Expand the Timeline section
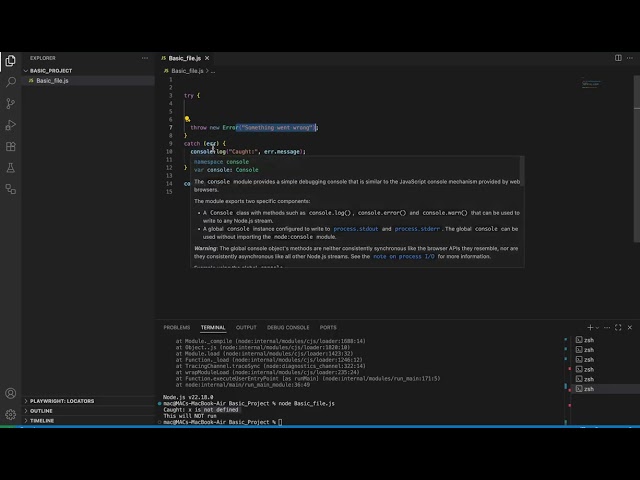 tap(42, 420)
